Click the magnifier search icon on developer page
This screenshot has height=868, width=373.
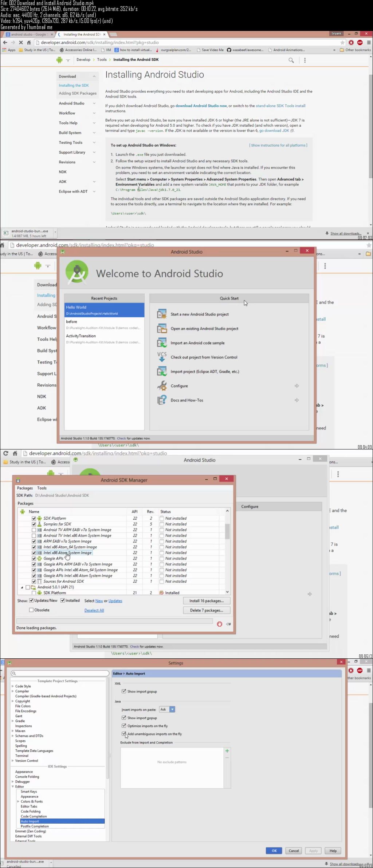(291, 60)
